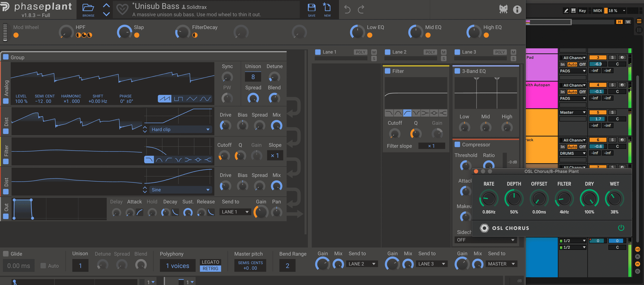Select LEGATO mode
The image size is (644, 285).
[x=210, y=262]
